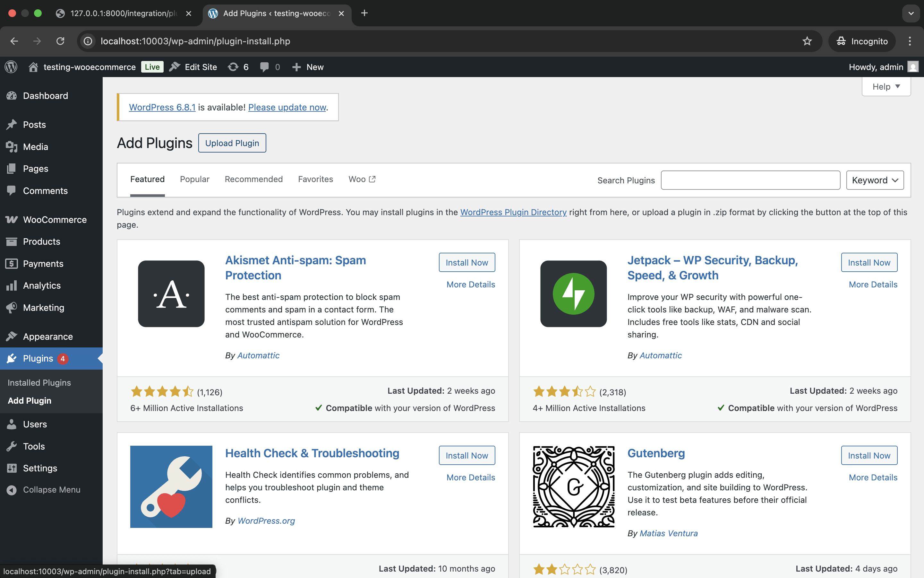The image size is (924, 578).
Task: Open the WordPress logo menu in the admin bar
Action: point(11,67)
